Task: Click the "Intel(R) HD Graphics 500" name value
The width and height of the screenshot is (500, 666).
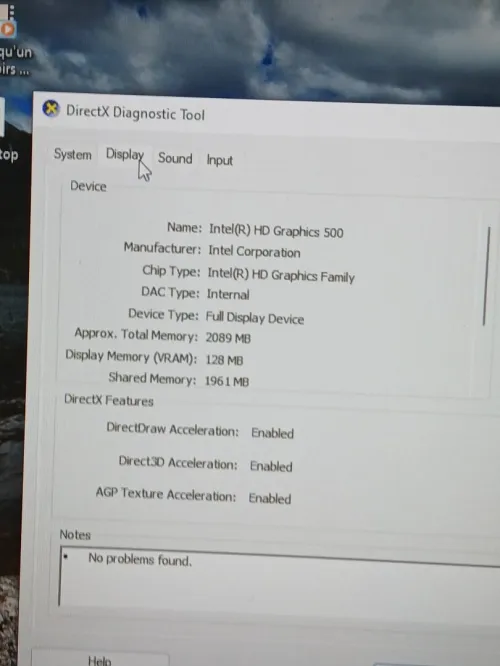Action: pos(276,231)
